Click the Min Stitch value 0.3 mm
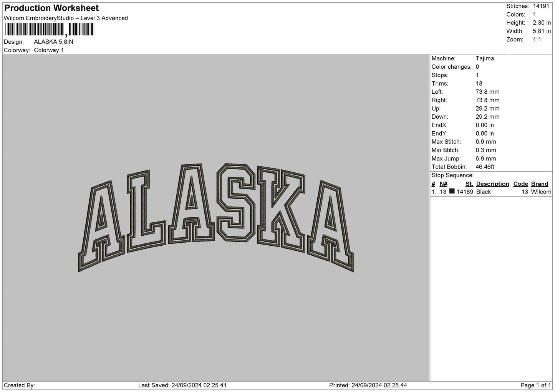The height and width of the screenshot is (392, 555). tap(486, 150)
